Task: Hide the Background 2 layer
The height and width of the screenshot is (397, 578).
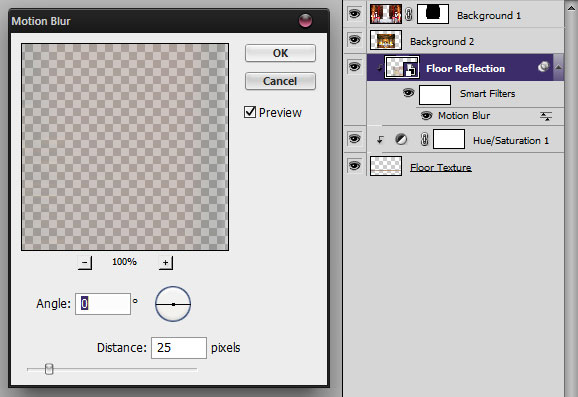Action: point(354,39)
